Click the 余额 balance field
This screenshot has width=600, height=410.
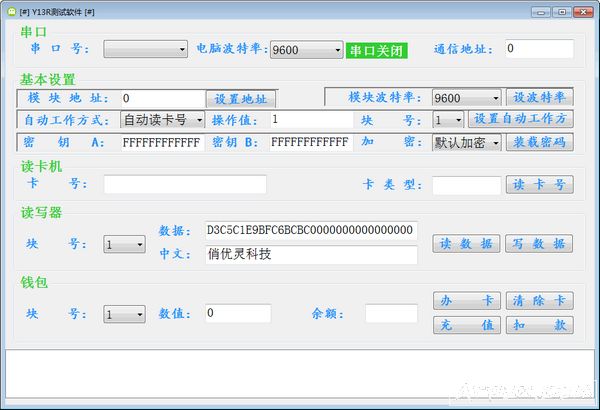pos(391,313)
